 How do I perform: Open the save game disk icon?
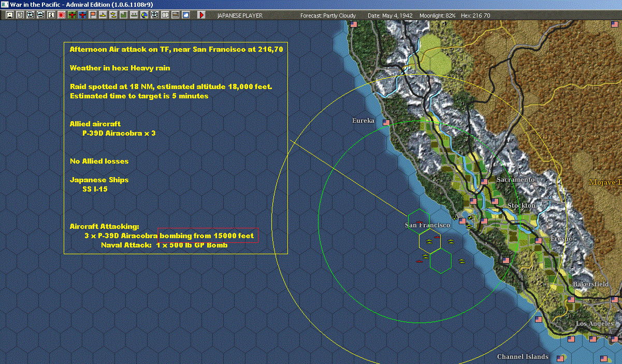click(x=9, y=16)
